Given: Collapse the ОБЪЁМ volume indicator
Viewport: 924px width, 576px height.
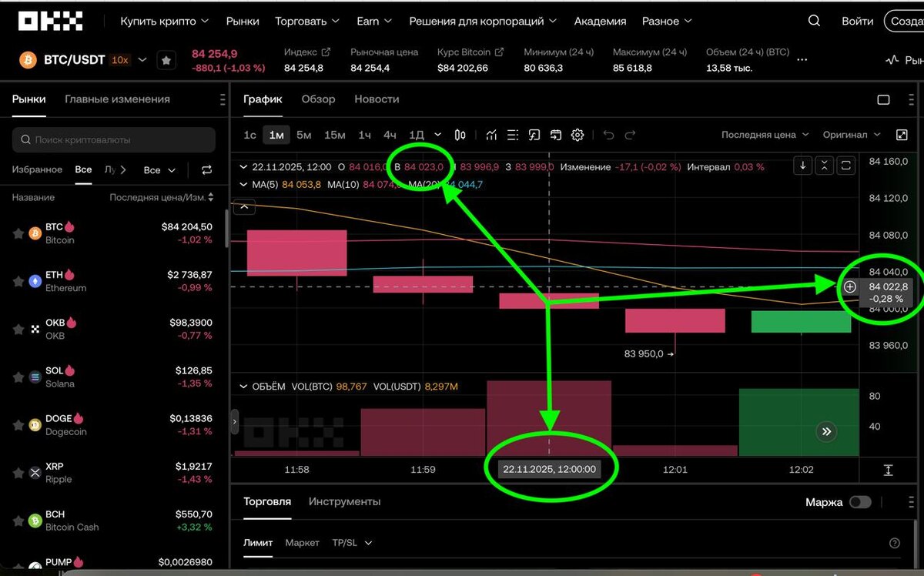Looking at the screenshot, I should click(x=244, y=387).
